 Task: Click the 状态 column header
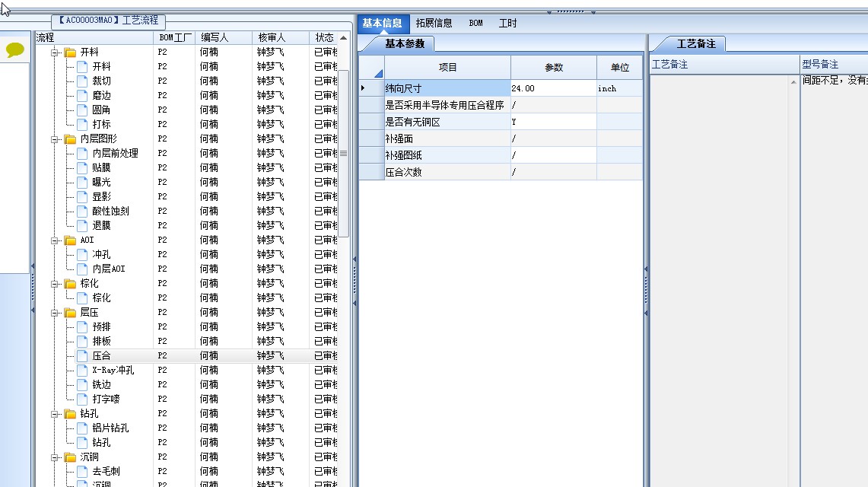tap(324, 37)
